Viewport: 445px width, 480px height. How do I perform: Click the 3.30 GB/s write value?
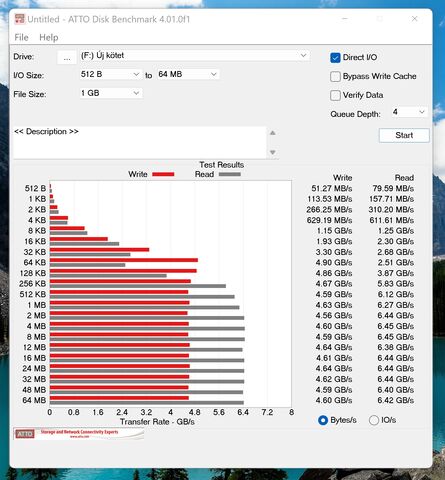[334, 252]
